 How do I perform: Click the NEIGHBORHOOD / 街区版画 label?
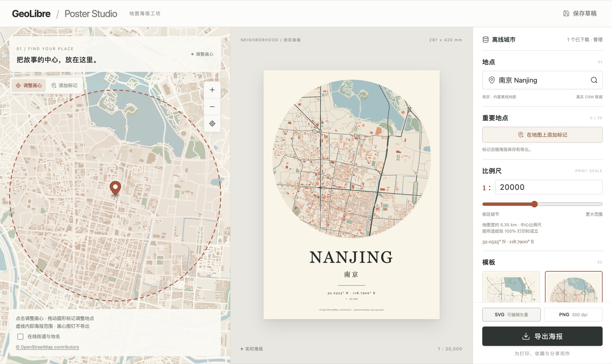tap(271, 40)
